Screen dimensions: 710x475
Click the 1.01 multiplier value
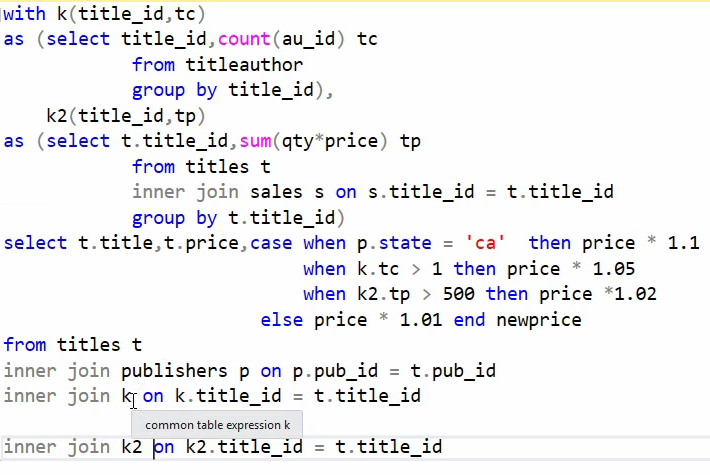(421, 320)
